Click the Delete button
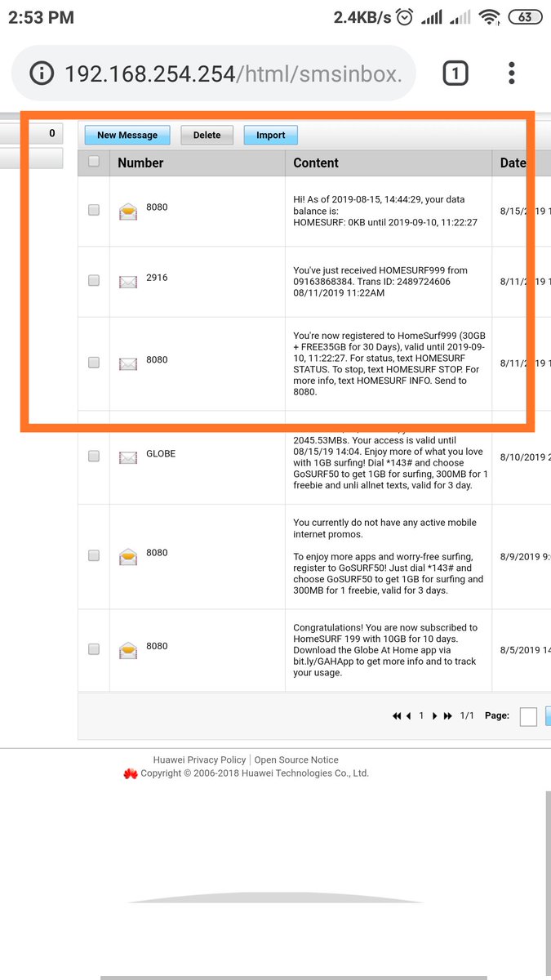 (x=207, y=135)
